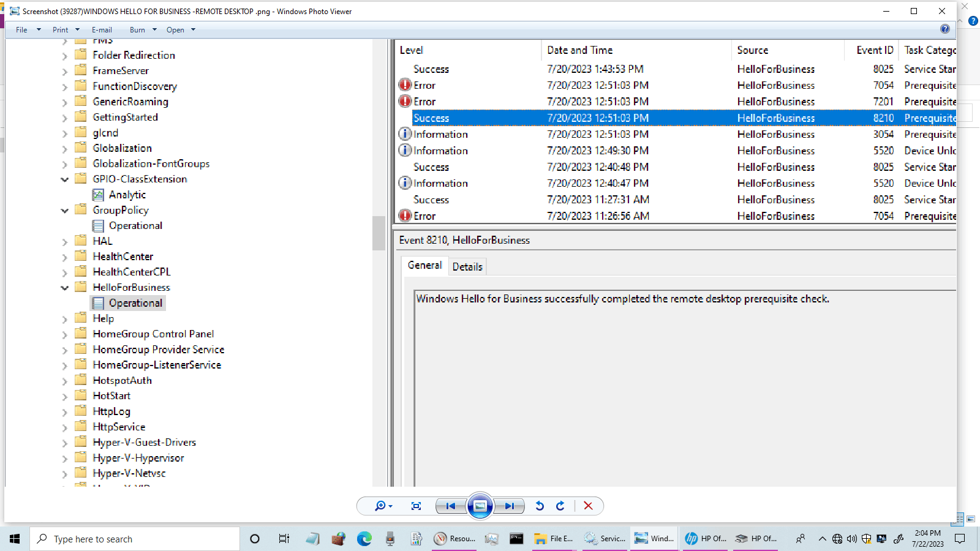Select the Information event with ID 3054
Image resolution: width=980 pixels, height=551 pixels.
tap(676, 134)
